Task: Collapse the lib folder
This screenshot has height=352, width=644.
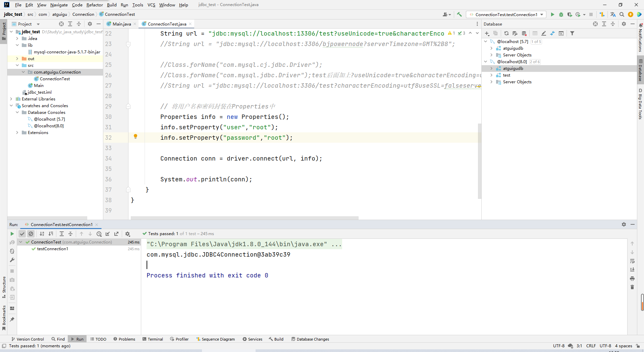Action: point(17,45)
